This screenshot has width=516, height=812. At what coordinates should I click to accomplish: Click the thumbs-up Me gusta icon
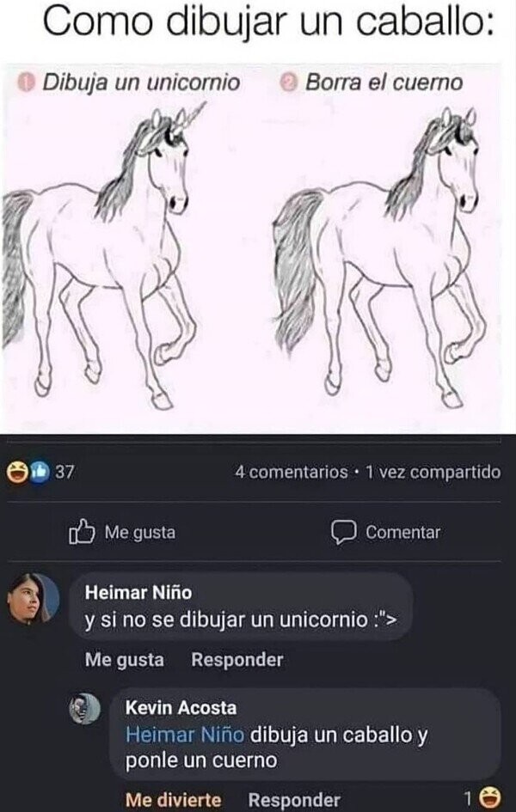coord(82,533)
